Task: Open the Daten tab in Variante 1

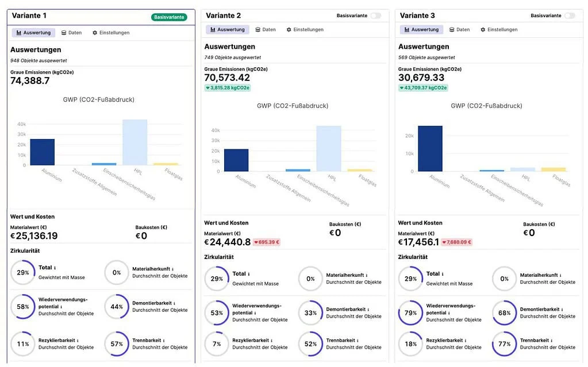Action: [71, 33]
